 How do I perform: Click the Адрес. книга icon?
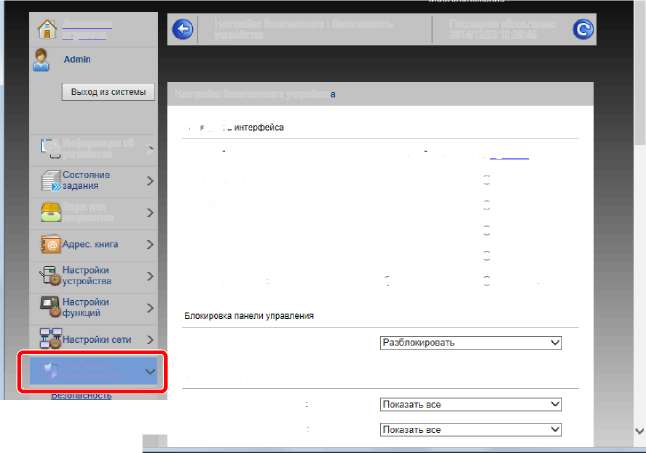click(x=52, y=244)
